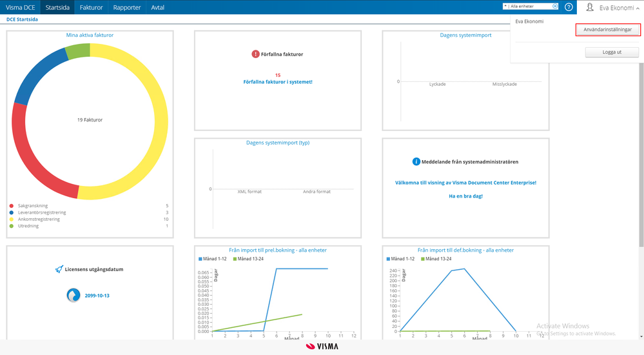Click the Andra format axis label

317,192
